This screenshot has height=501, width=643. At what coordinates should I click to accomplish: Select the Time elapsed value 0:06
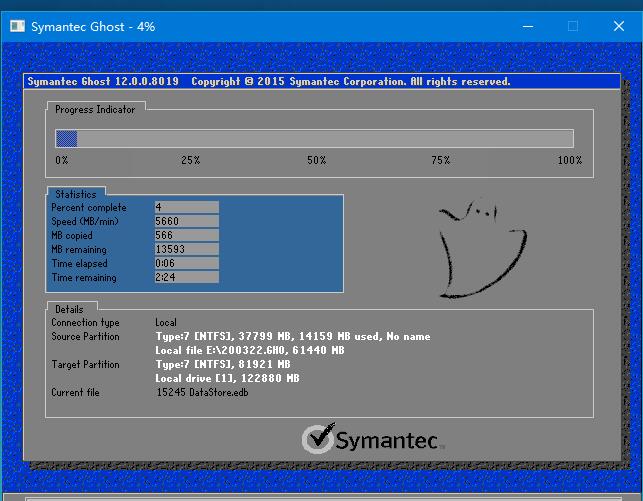[187, 263]
